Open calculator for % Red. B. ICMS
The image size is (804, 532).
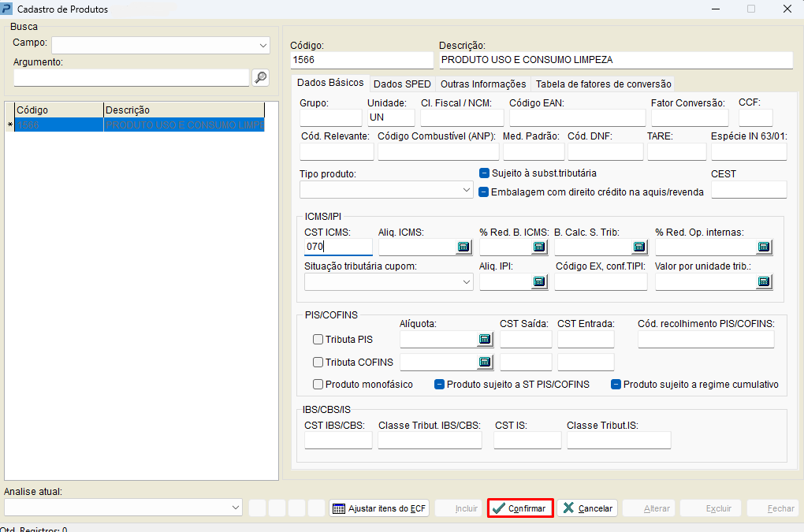(539, 247)
